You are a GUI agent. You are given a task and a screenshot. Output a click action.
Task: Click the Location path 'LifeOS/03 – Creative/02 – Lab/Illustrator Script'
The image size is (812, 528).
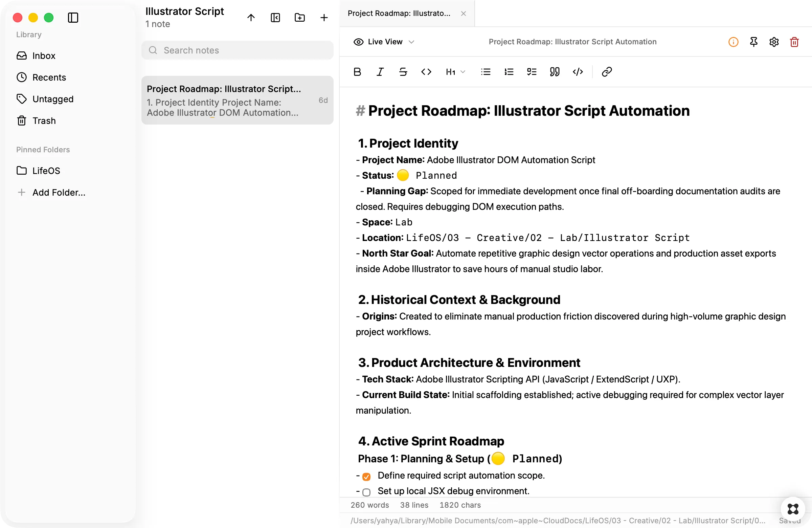548,238
